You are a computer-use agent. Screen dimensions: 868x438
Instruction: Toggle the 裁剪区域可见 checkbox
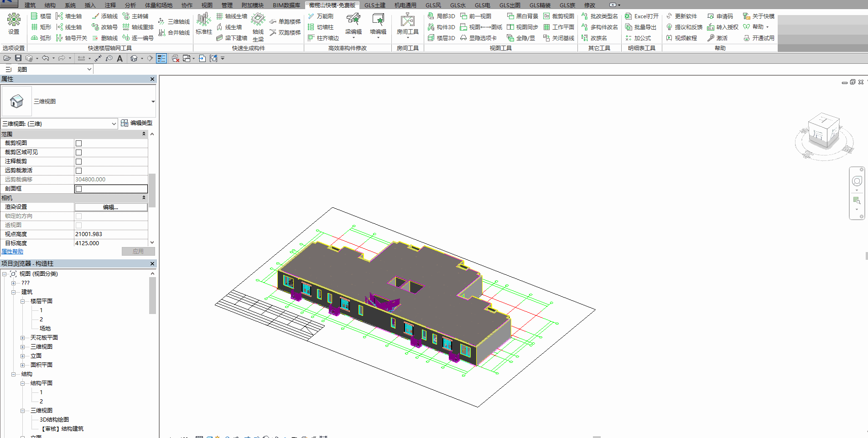click(78, 152)
